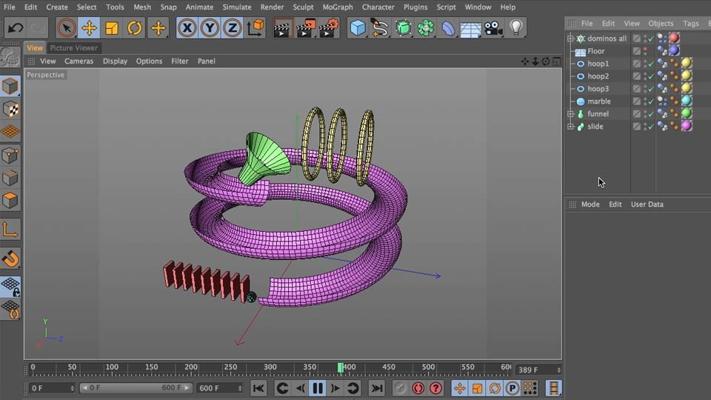Switch to the Picture Viewer tab
Image resolution: width=711 pixels, height=400 pixels.
coord(73,48)
